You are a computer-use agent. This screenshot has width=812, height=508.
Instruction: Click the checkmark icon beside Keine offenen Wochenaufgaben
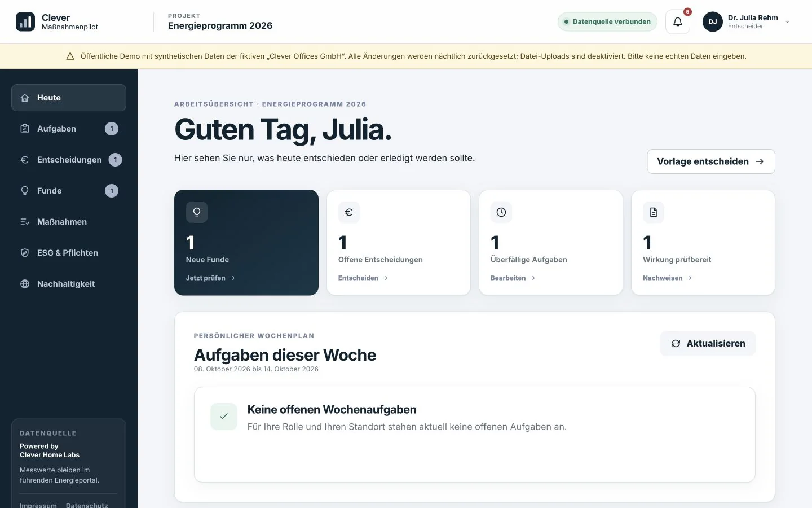tap(224, 417)
